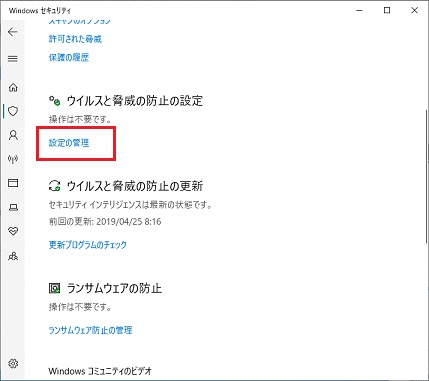
Task: Close the Windows セキュリティ window
Action: tap(414, 11)
